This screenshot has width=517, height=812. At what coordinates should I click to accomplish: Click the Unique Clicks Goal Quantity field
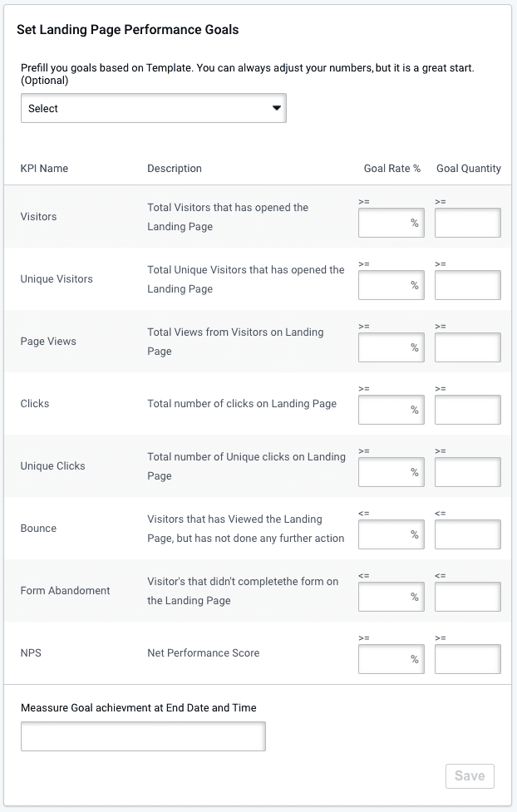(467, 472)
